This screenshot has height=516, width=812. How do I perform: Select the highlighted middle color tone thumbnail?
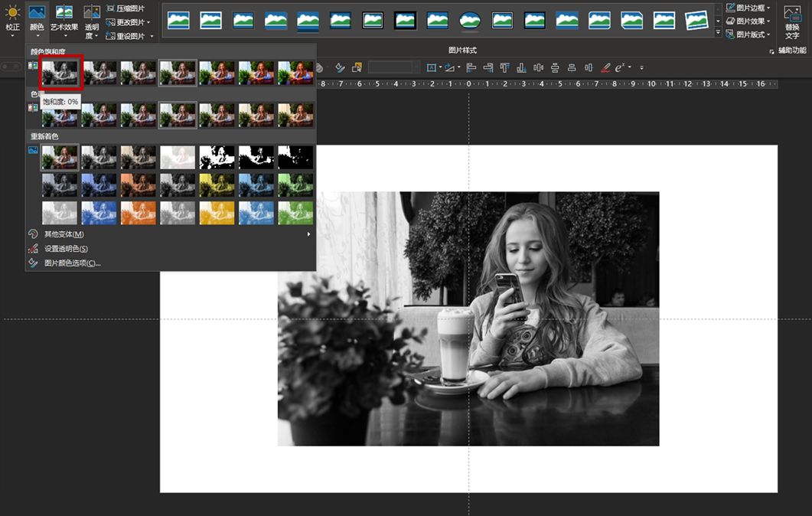(178, 115)
